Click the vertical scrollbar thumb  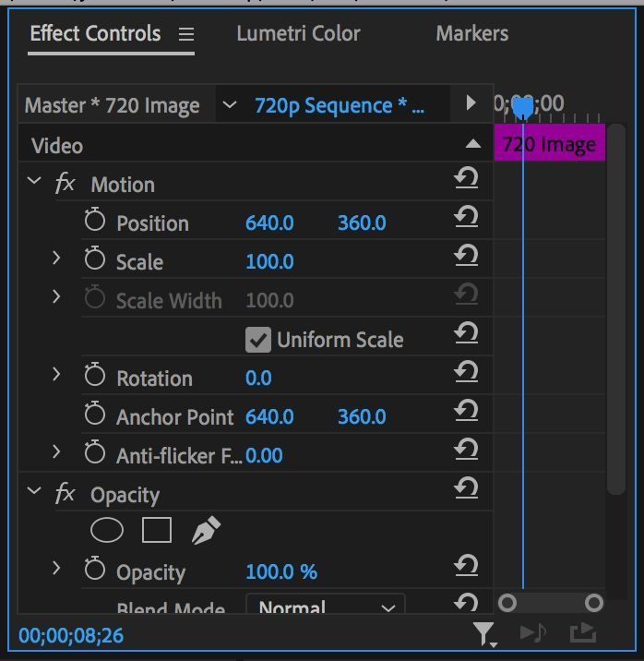(x=616, y=309)
